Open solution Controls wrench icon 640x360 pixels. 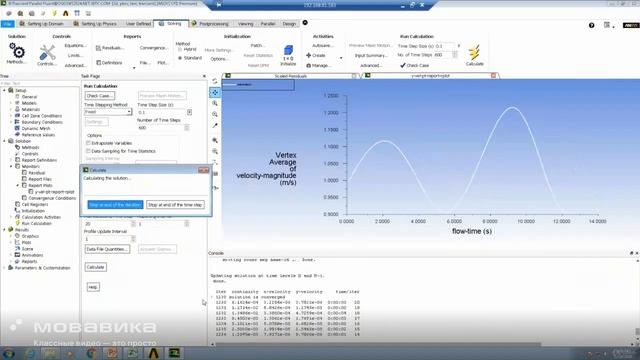47,53
